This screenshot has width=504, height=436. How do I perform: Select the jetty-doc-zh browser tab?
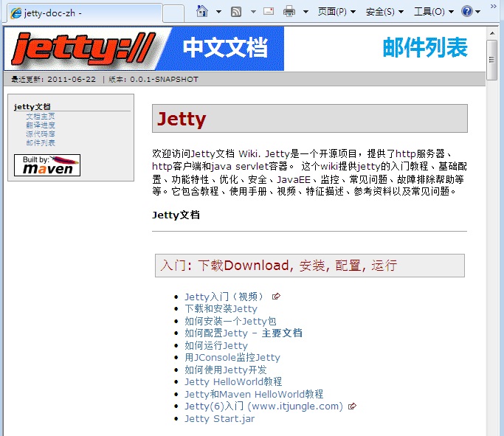click(85, 13)
